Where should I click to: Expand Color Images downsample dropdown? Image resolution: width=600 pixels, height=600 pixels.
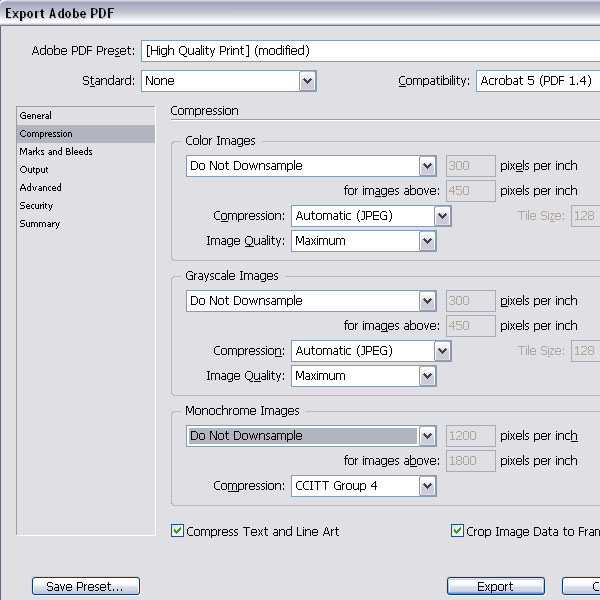pos(427,166)
